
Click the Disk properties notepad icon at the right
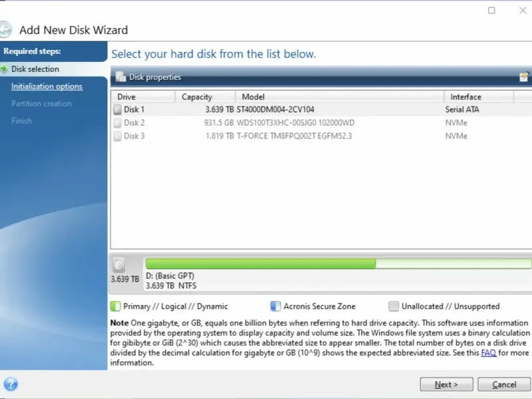tap(524, 77)
